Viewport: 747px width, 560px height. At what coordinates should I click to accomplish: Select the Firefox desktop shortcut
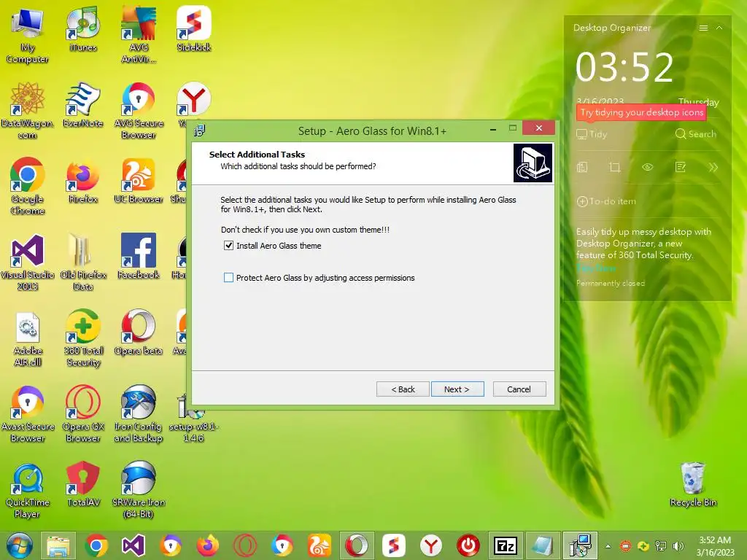pos(83,181)
